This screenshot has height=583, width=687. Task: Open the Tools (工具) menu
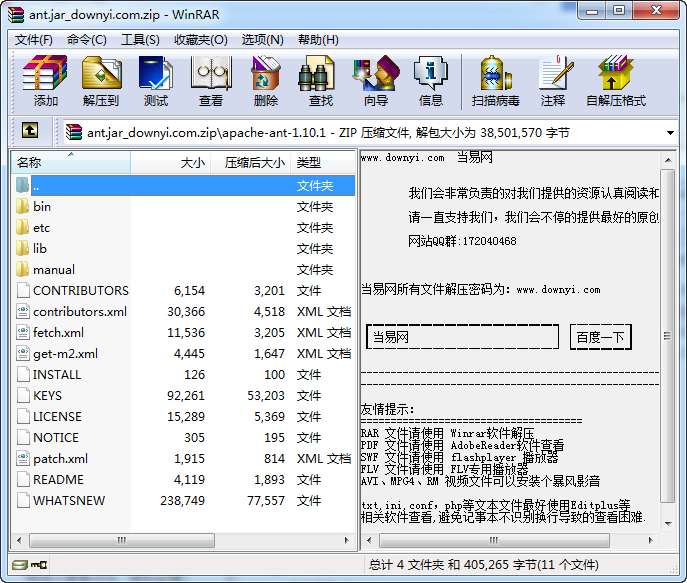tap(140, 40)
